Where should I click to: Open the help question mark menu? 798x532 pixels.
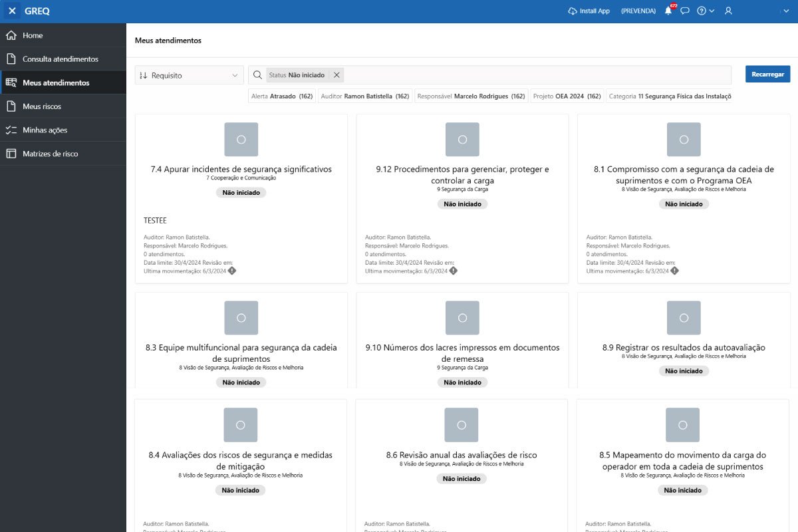[705, 11]
